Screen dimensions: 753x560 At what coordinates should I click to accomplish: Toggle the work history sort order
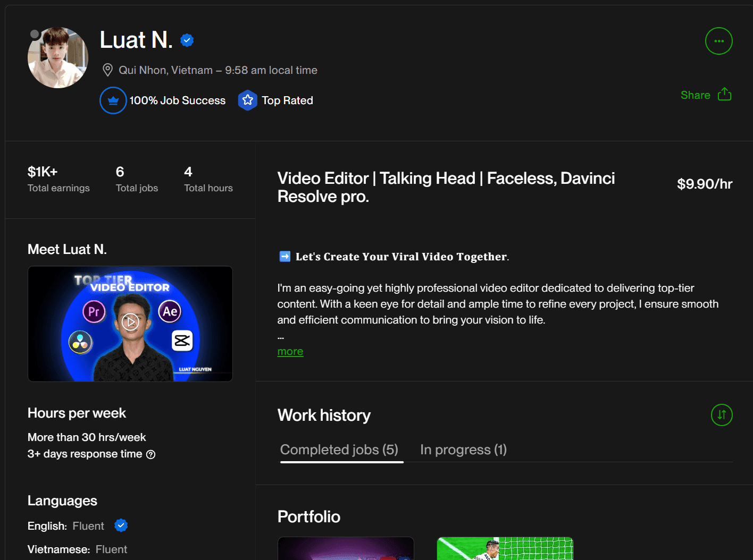(722, 415)
